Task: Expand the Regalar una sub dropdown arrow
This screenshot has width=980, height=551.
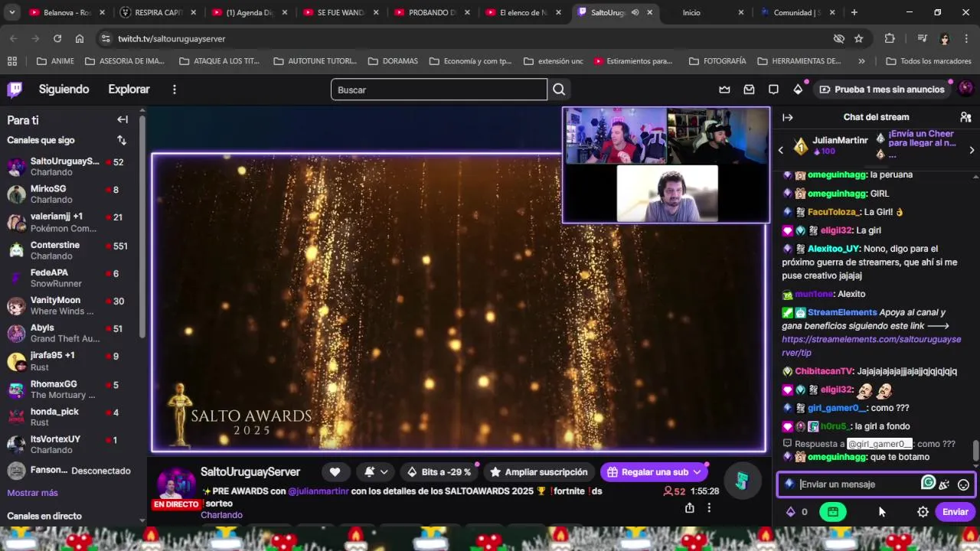Action: (697, 472)
